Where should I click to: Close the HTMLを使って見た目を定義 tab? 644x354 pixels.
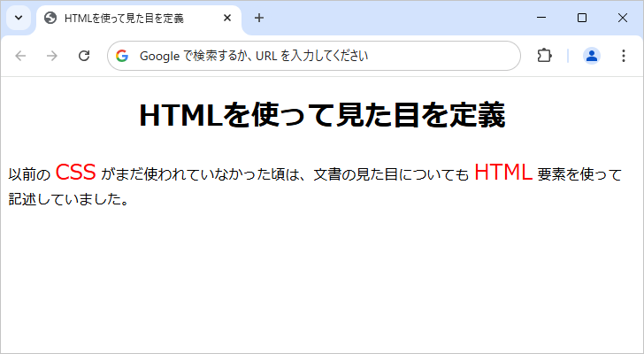pyautogui.click(x=227, y=18)
